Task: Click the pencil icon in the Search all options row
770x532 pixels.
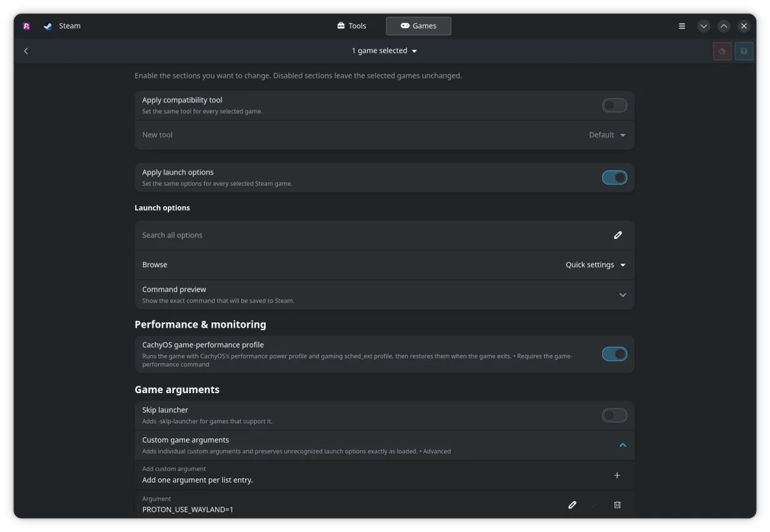Action: (x=618, y=235)
